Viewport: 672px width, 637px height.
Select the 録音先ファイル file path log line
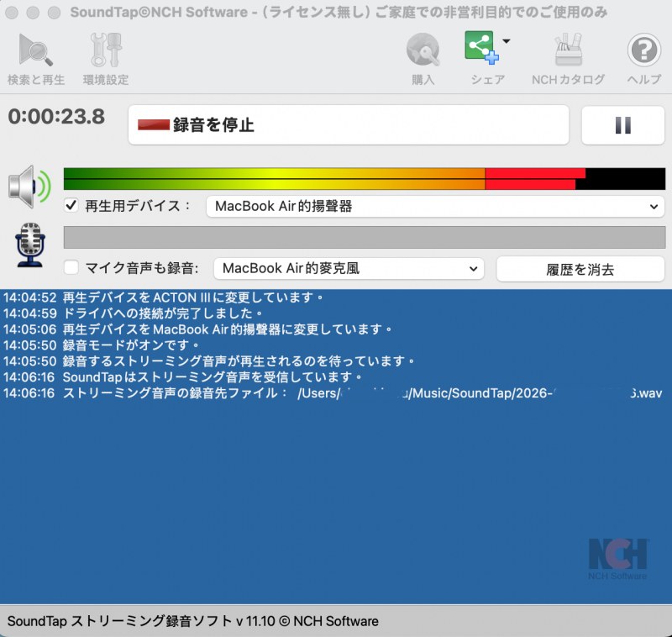click(333, 392)
